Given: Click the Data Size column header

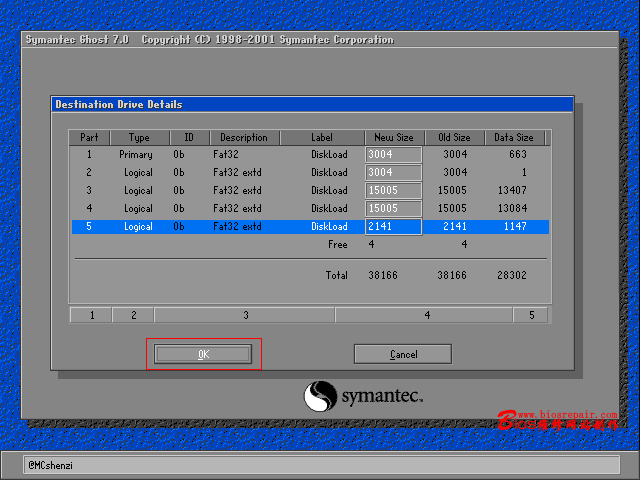Looking at the screenshot, I should click(x=514, y=138).
